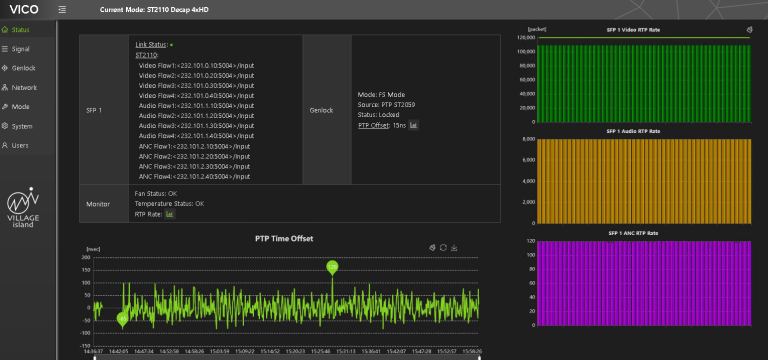The image size is (768, 360).
Task: Click ANC Flow3 232.101.2.30 entry
Action: [x=194, y=167]
